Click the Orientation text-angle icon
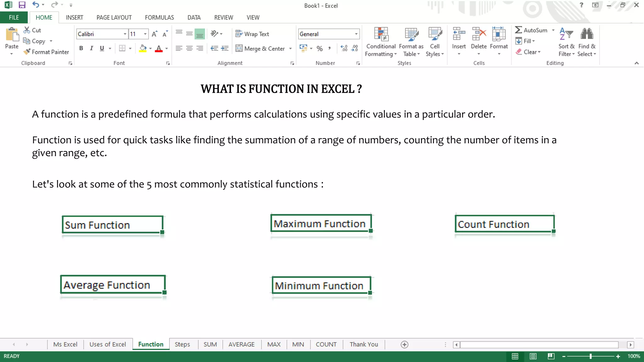644x362 pixels. 215,34
